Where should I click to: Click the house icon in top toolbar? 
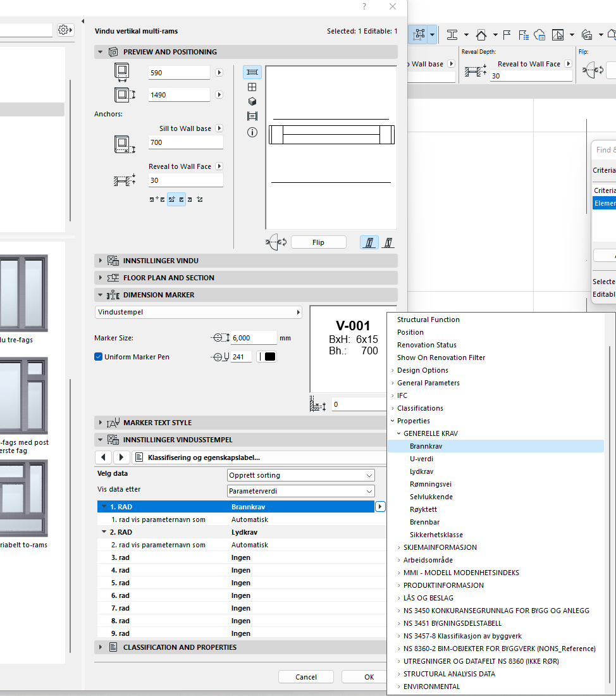click(x=481, y=34)
